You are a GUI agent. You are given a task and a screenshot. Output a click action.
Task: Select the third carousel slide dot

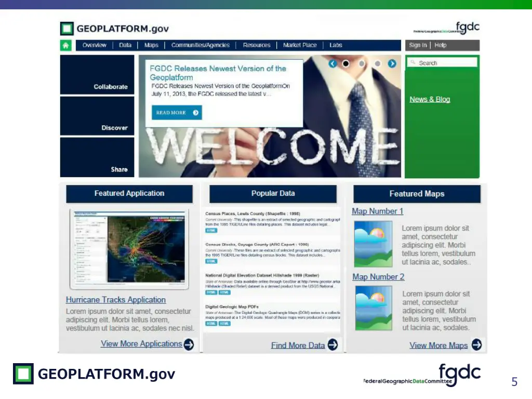tap(378, 63)
